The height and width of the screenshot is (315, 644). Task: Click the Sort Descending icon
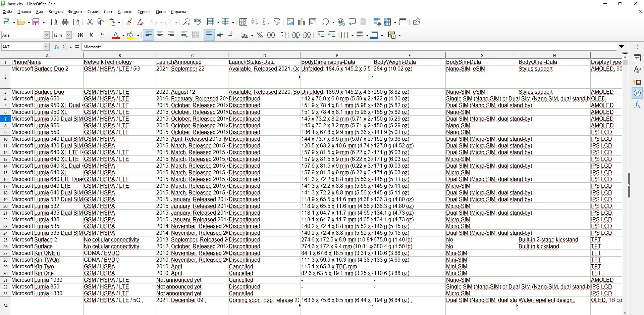tap(266, 22)
